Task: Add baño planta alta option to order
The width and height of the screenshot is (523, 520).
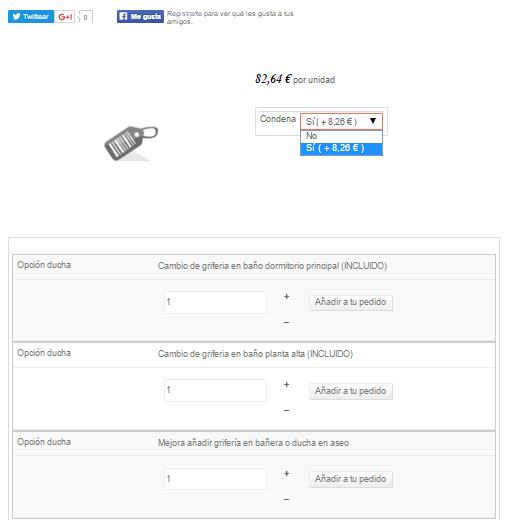Action: coord(351,391)
